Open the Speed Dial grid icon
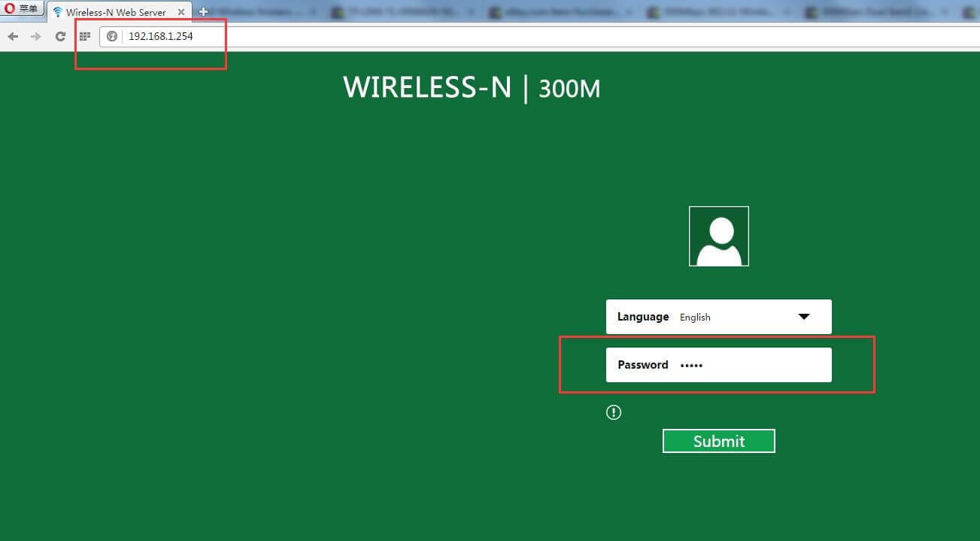980x541 pixels. pyautogui.click(x=85, y=36)
